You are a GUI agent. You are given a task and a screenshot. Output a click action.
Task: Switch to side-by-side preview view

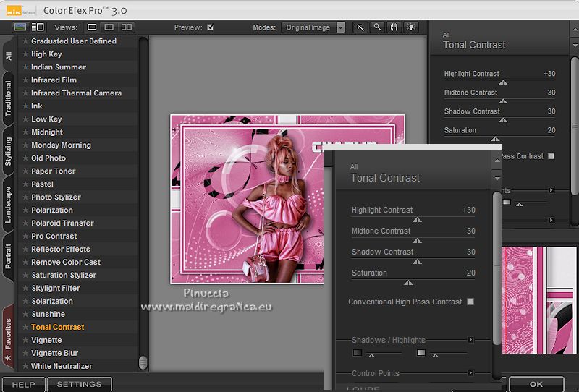point(127,27)
